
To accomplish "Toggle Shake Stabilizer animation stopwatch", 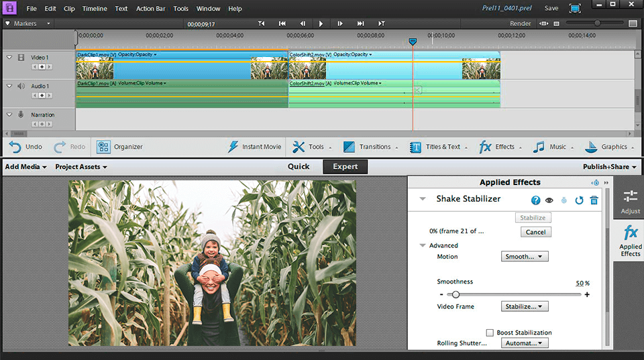I will coord(564,200).
